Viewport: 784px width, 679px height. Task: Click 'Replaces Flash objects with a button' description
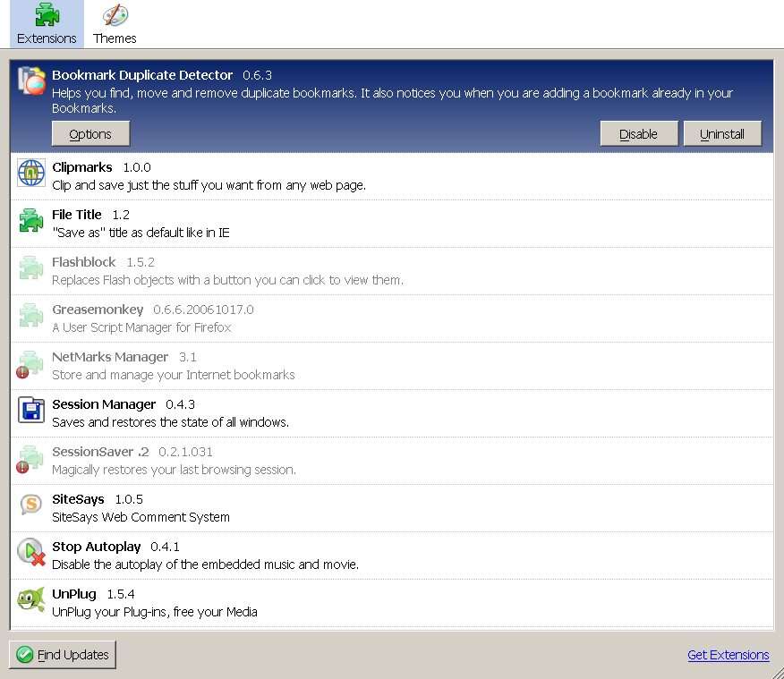(x=227, y=280)
